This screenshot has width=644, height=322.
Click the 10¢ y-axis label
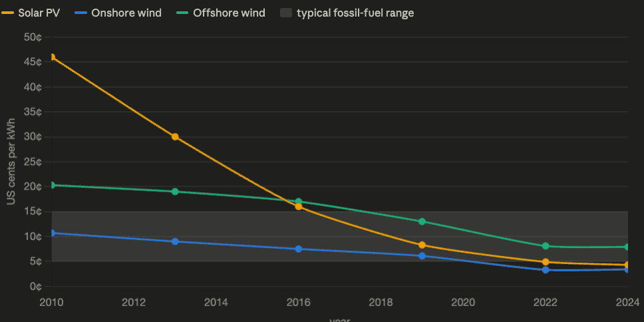(33, 237)
